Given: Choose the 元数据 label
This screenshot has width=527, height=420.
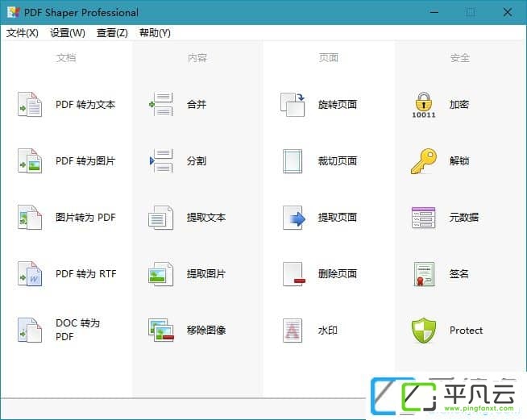Looking at the screenshot, I should click(464, 218).
